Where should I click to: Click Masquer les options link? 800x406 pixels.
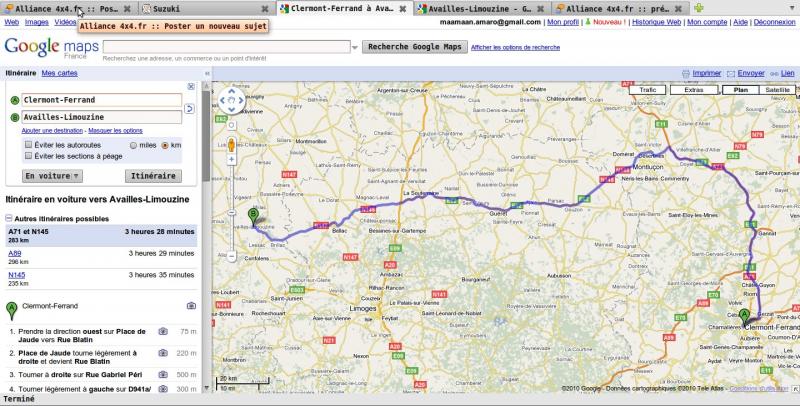[115, 131]
